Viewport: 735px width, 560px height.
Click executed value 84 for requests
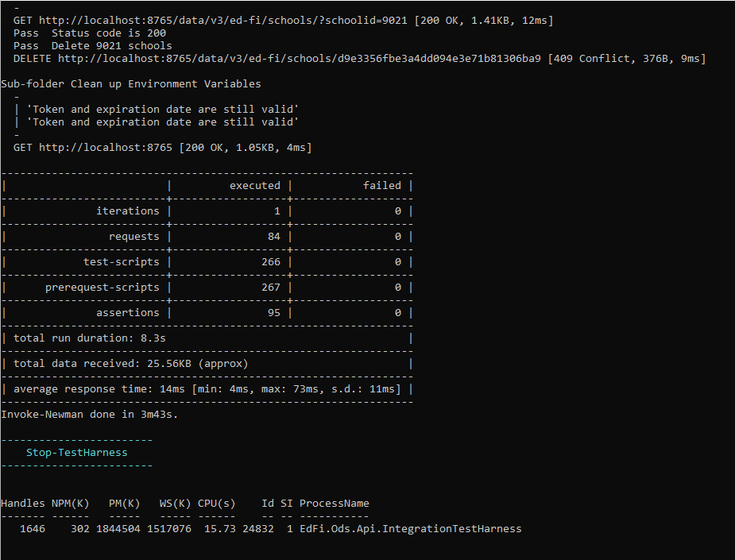coord(274,237)
